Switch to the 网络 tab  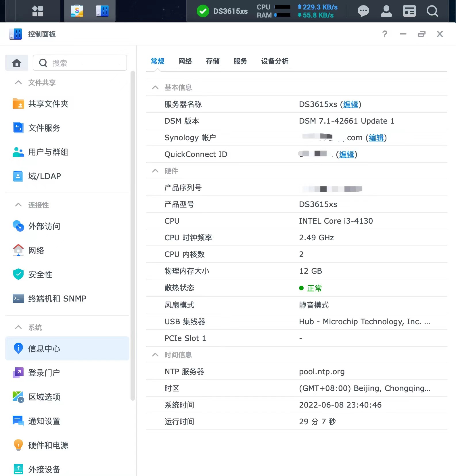click(x=185, y=61)
